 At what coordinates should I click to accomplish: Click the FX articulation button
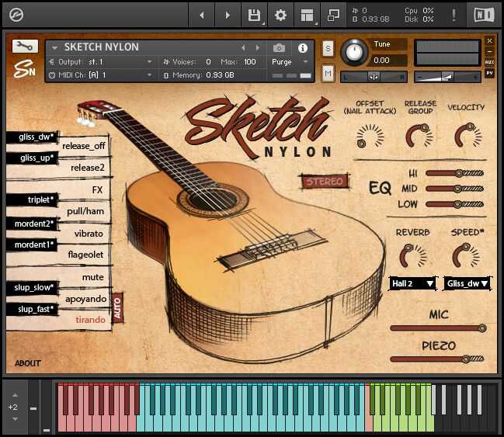point(97,190)
